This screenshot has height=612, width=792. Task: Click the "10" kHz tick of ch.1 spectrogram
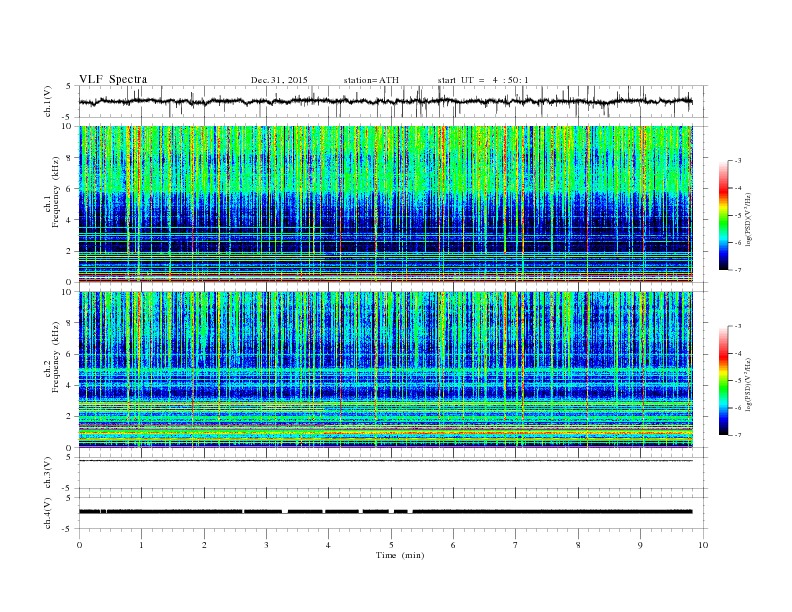coord(67,126)
